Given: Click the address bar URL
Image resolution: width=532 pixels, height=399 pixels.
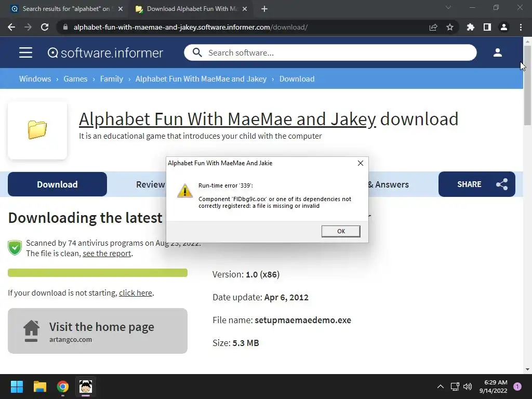Looking at the screenshot, I should pyautogui.click(x=190, y=27).
